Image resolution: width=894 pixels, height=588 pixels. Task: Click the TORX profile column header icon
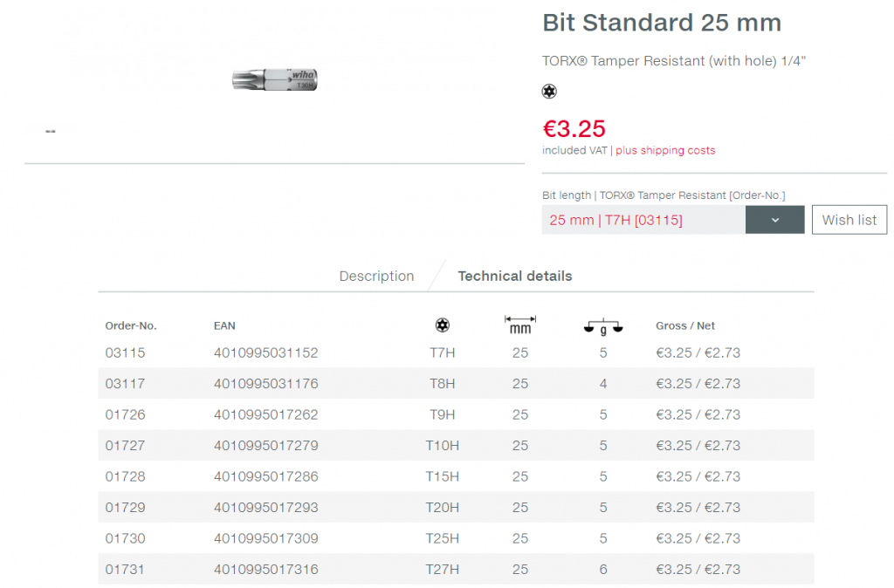[x=443, y=325]
